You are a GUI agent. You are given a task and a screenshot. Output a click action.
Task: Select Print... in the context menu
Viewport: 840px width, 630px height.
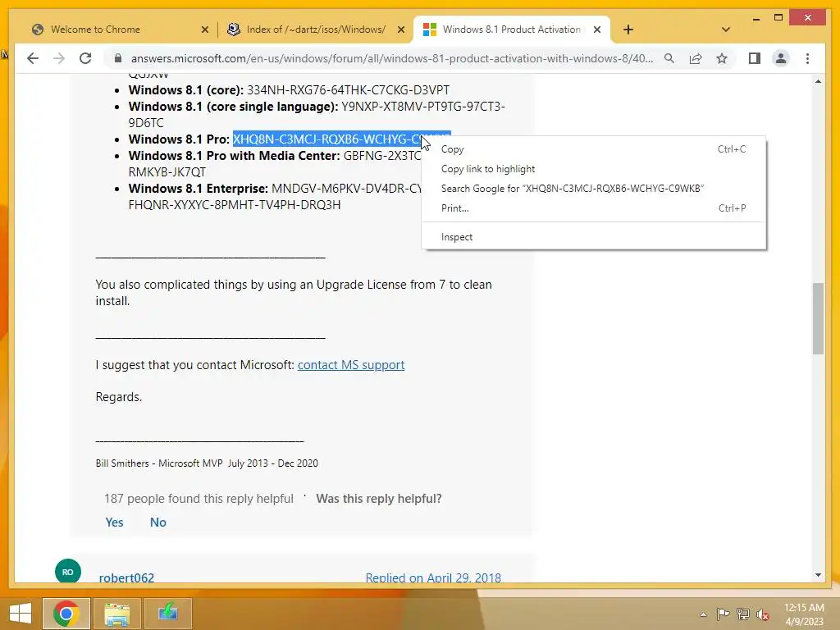pos(594,208)
